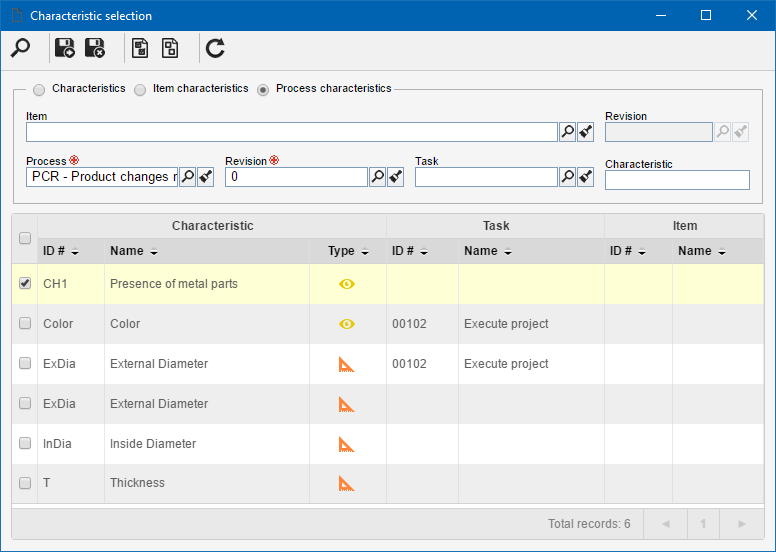Click the Task input field
Screen dimensions: 776x552
486,177
